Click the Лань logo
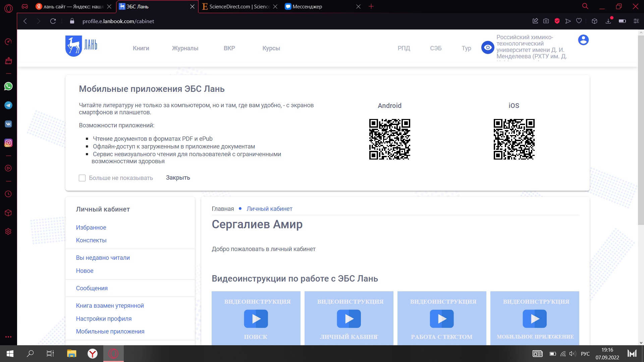Image resolution: width=644 pixels, height=362 pixels. tap(81, 46)
